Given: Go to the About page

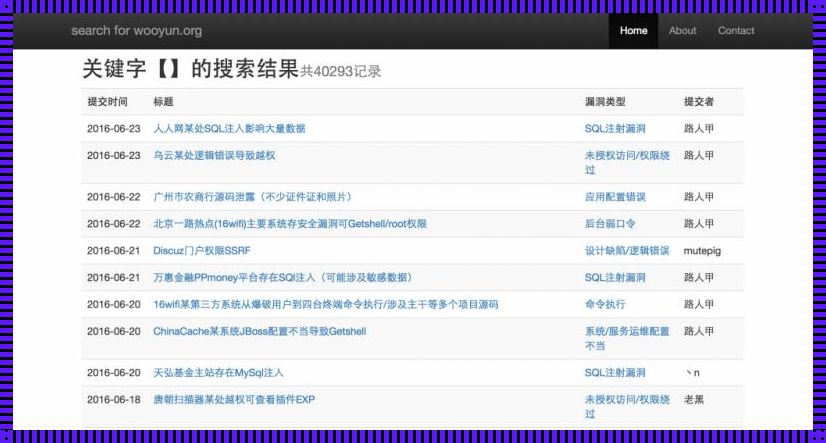Looking at the screenshot, I should [x=682, y=31].
